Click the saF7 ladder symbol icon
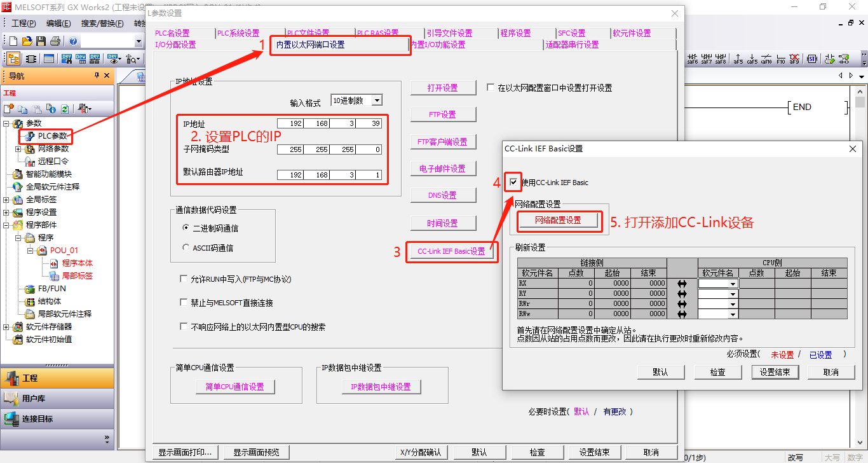868x463 pixels. pyautogui.click(x=707, y=59)
